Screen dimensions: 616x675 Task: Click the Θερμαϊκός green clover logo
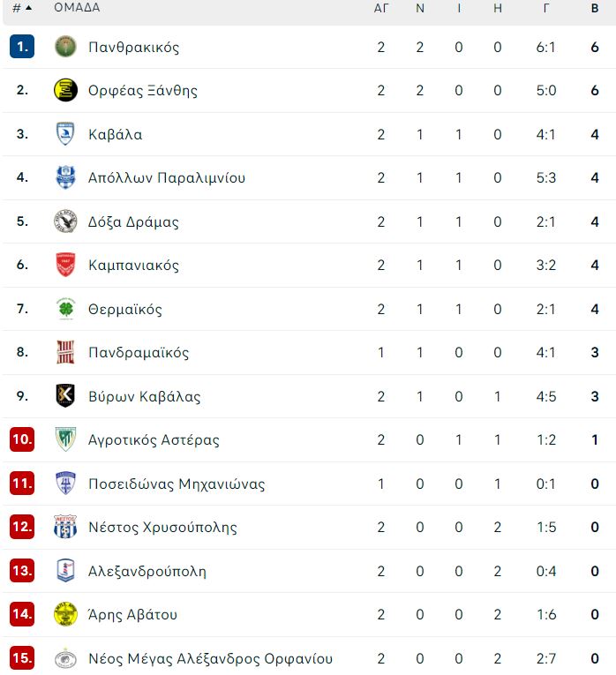pyautogui.click(x=65, y=309)
